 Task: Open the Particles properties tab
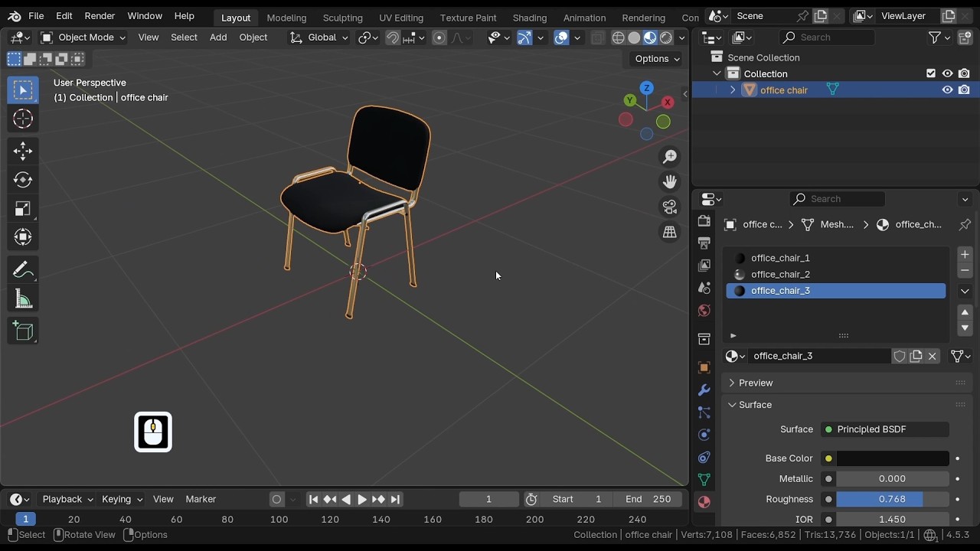pyautogui.click(x=704, y=412)
